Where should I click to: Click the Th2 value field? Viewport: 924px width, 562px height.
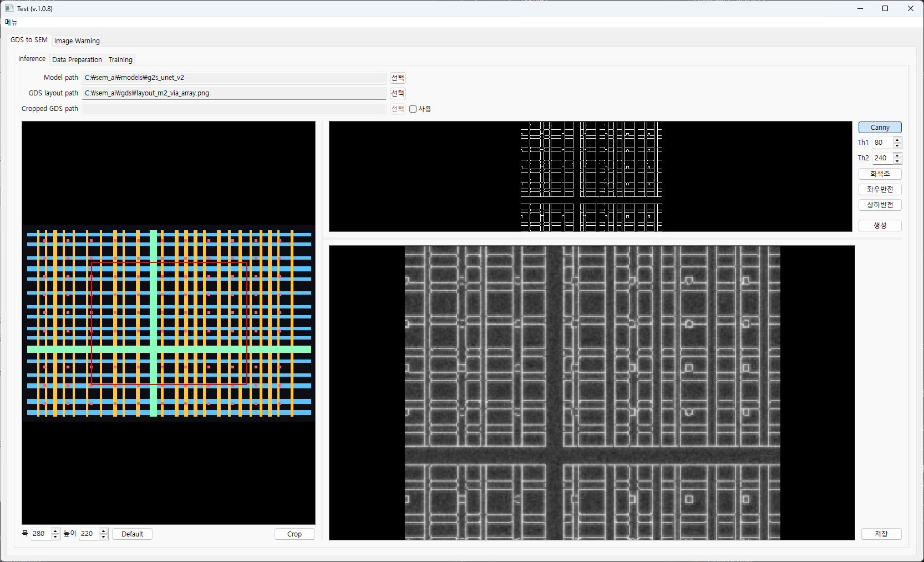pos(882,158)
